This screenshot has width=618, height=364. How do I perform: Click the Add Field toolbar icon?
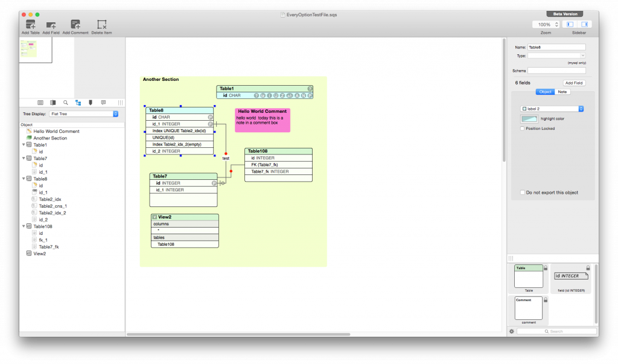click(x=51, y=25)
